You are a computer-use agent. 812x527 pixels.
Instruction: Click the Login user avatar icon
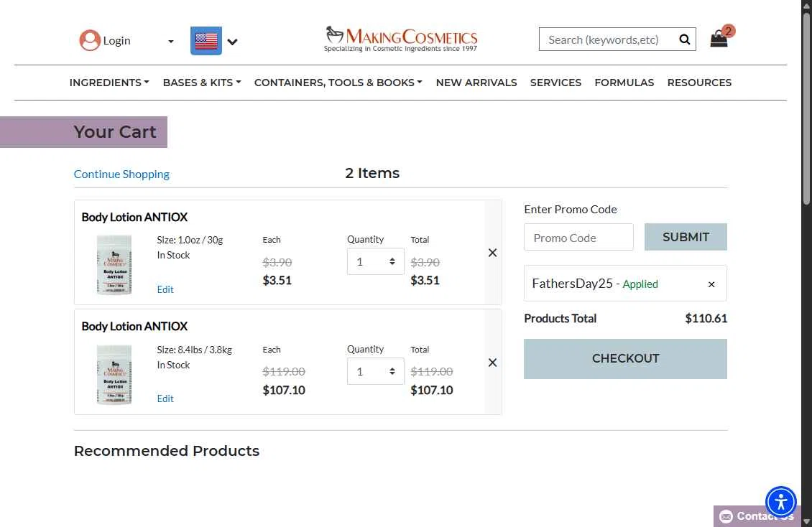click(90, 40)
